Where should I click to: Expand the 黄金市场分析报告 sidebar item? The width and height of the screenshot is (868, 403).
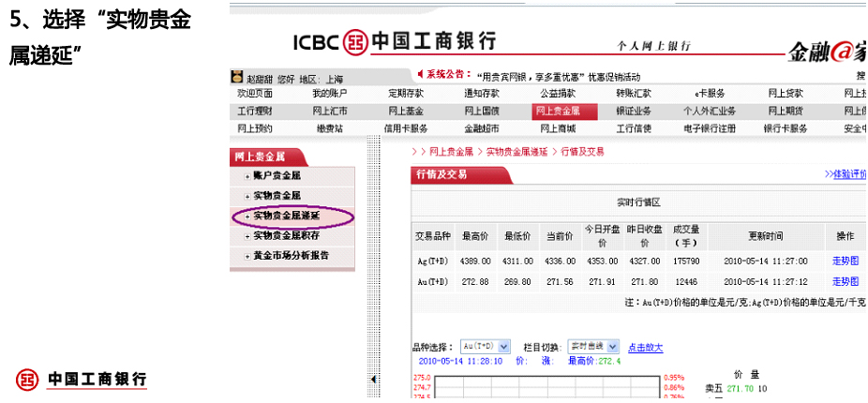coord(247,256)
